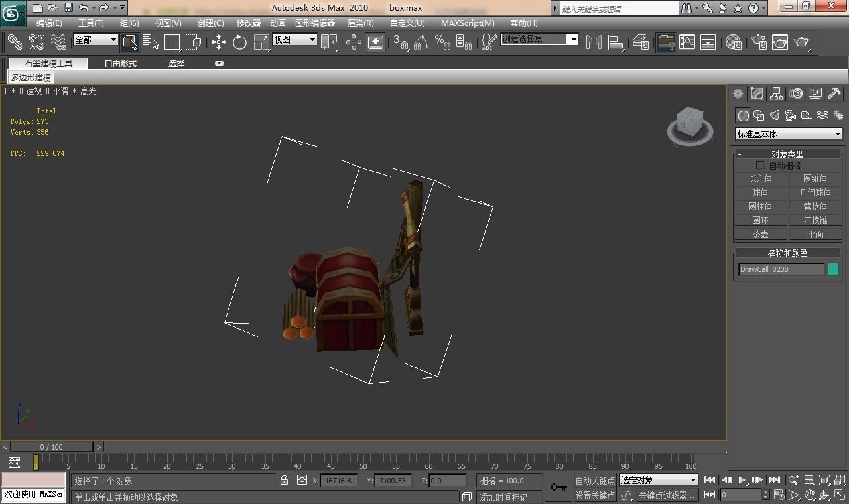The width and height of the screenshot is (849, 504).
Task: Open 选定对象 key filter dropdown
Action: (659, 480)
